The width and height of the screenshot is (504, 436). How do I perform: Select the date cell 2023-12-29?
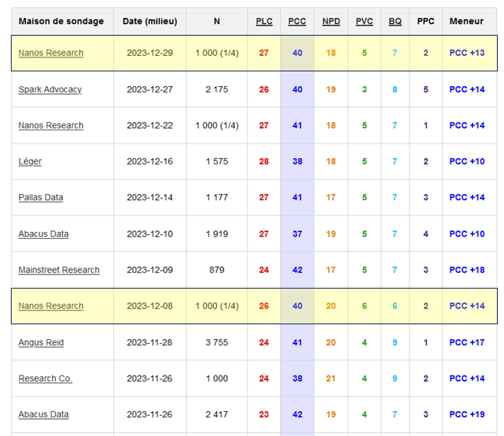click(x=150, y=53)
